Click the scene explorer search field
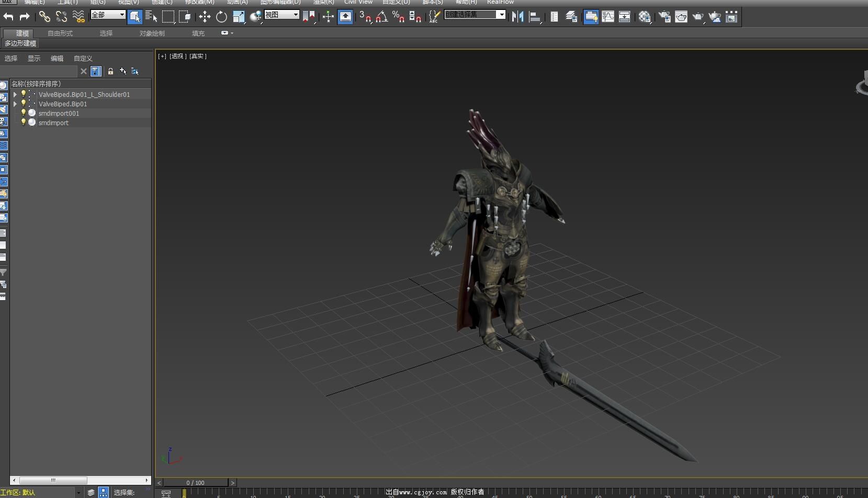This screenshot has height=498, width=868. pos(39,71)
